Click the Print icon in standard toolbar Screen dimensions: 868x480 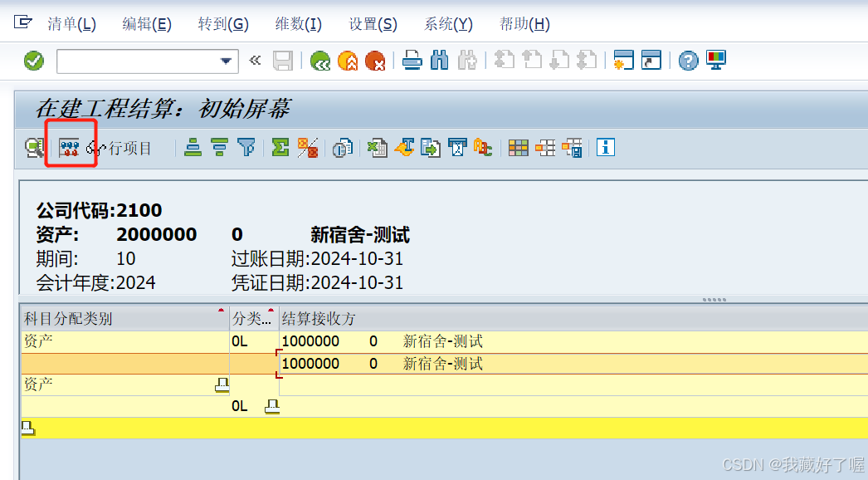[412, 61]
